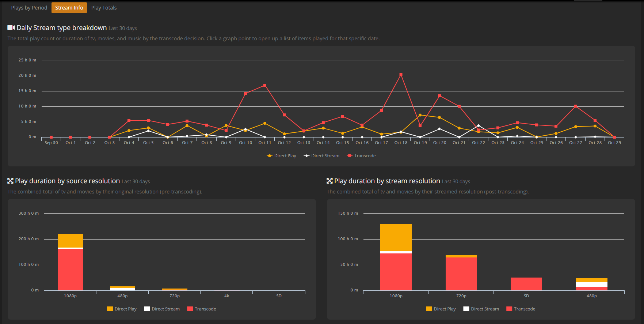Image resolution: width=644 pixels, height=324 pixels.
Task: Click the video camera icon beside Daily Stream
Action: point(11,27)
